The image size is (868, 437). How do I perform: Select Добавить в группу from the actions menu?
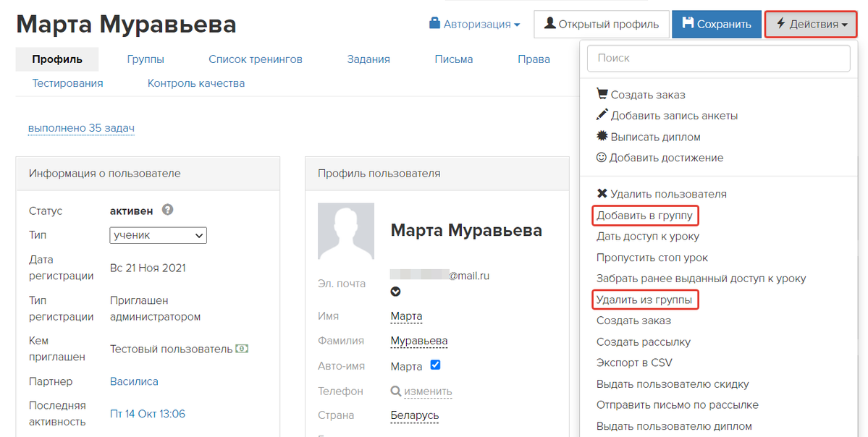click(x=644, y=215)
